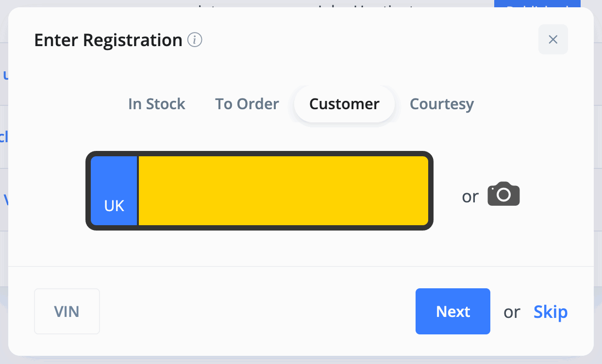Image resolution: width=602 pixels, height=364 pixels.
Task: Click the dark border of the plate
Action: (259, 154)
